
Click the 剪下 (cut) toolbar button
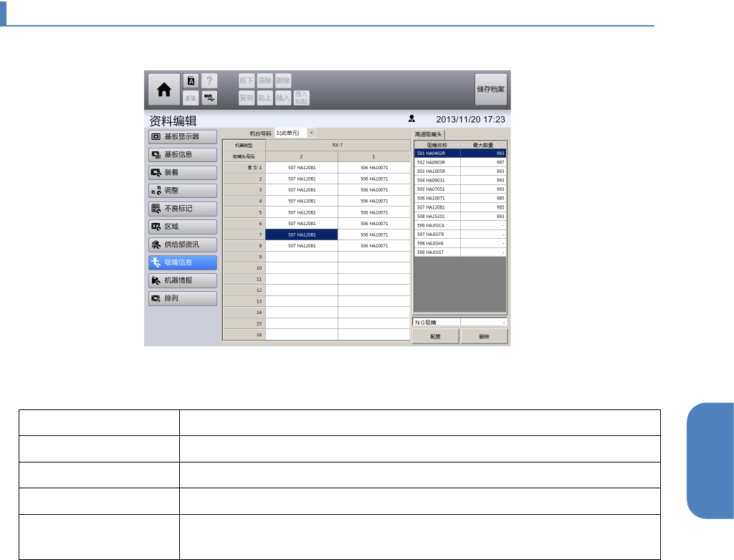247,80
